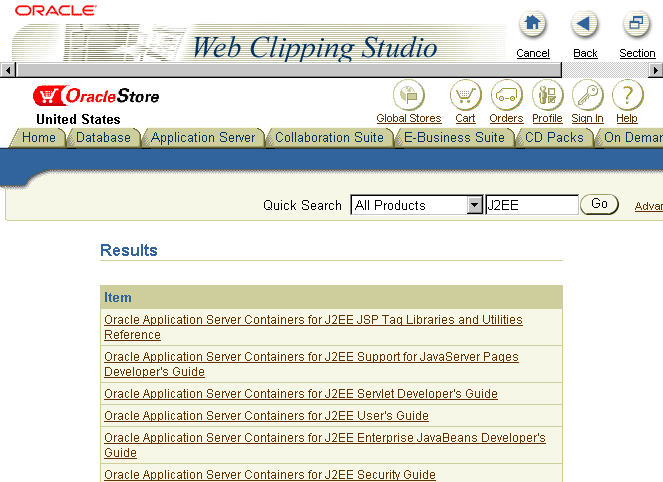663x482 pixels.
Task: Open the shopping Cart icon
Action: tap(465, 95)
